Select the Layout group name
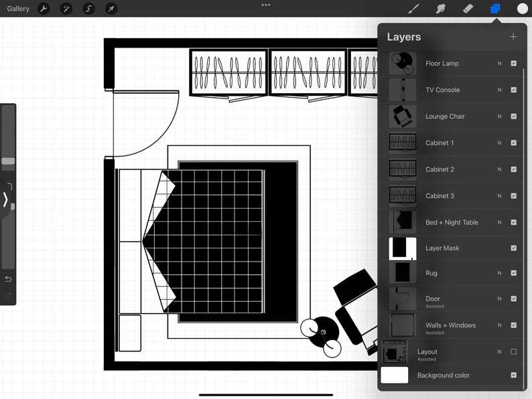This screenshot has height=399, width=532. pyautogui.click(x=427, y=352)
